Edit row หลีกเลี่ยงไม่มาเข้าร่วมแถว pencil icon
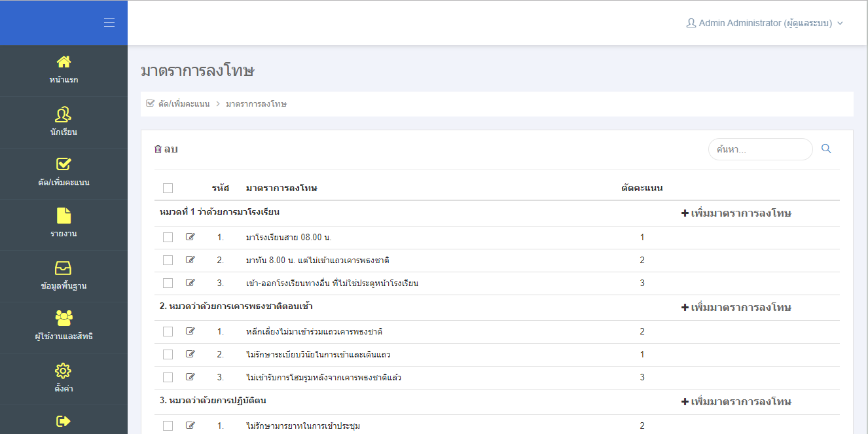Image resolution: width=868 pixels, height=434 pixels. tap(190, 331)
